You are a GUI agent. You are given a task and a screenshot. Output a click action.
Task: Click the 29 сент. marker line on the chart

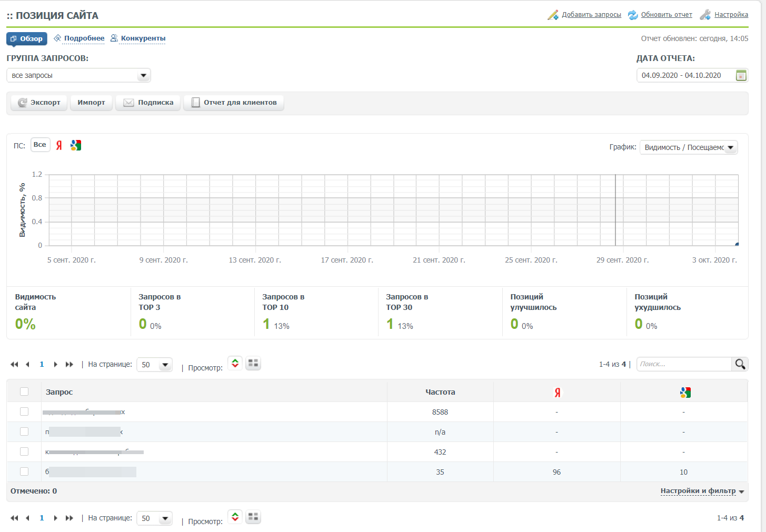(x=615, y=210)
